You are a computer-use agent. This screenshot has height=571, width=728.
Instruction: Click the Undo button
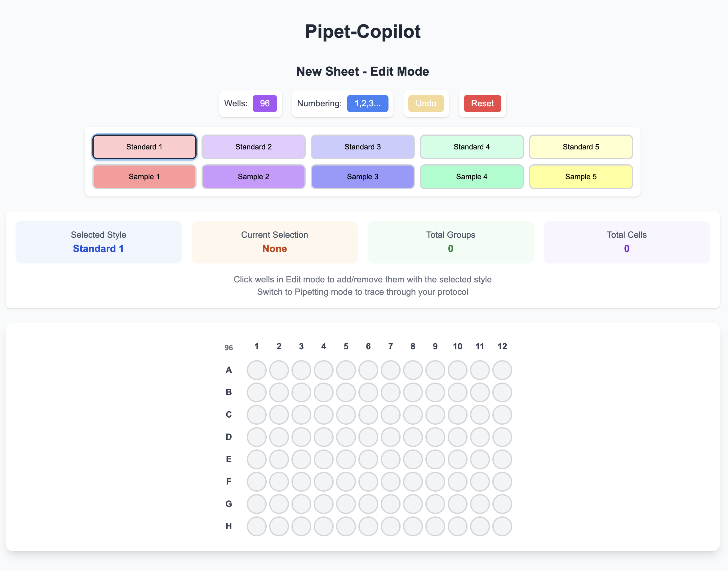[x=426, y=103]
